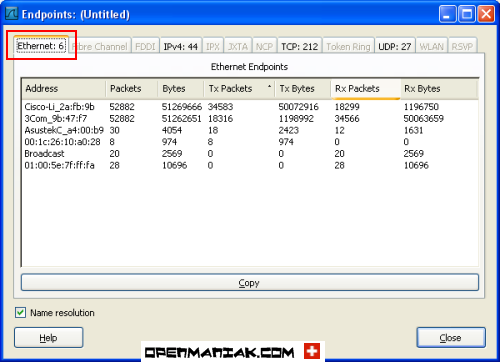Maximize the Endpoints window

467,14
